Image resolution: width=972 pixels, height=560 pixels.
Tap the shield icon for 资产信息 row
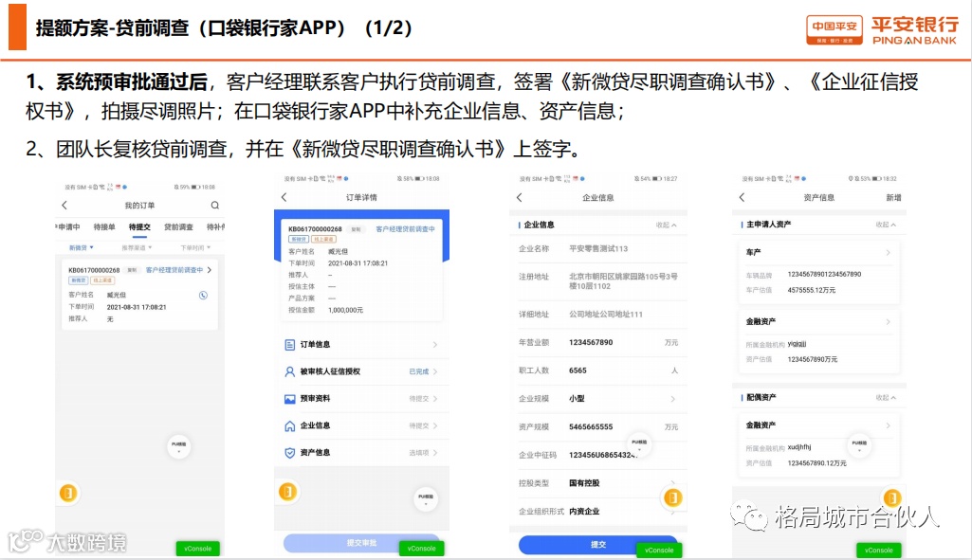coord(289,453)
